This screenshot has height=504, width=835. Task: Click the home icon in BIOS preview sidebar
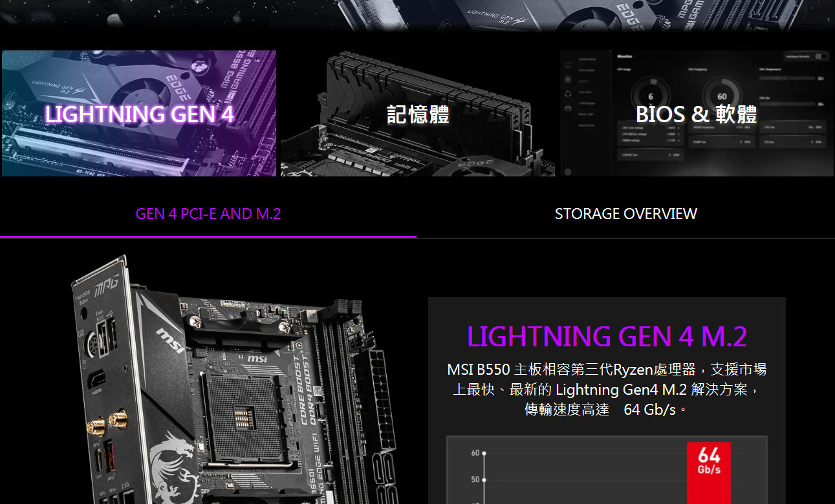click(568, 65)
